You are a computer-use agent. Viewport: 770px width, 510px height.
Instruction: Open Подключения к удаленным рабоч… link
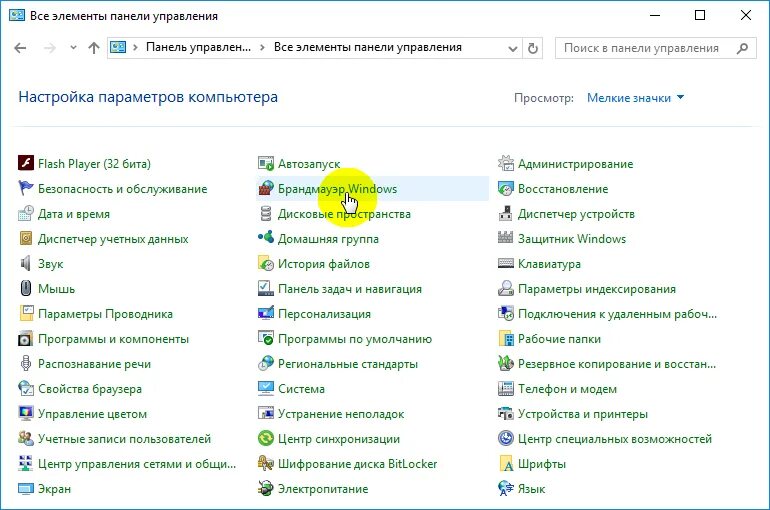pos(618,314)
